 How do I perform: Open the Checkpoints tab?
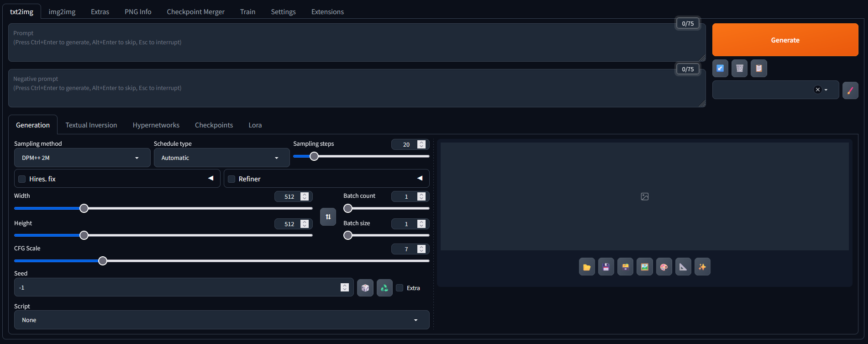coord(214,125)
